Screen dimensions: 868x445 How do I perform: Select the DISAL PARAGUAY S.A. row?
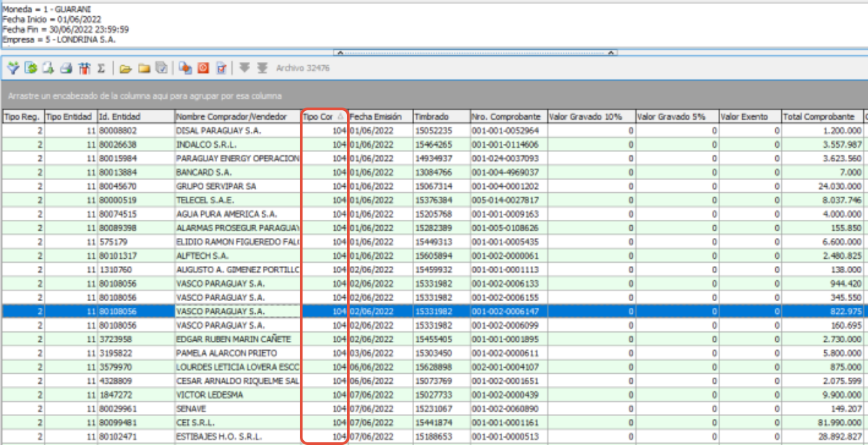(x=434, y=130)
